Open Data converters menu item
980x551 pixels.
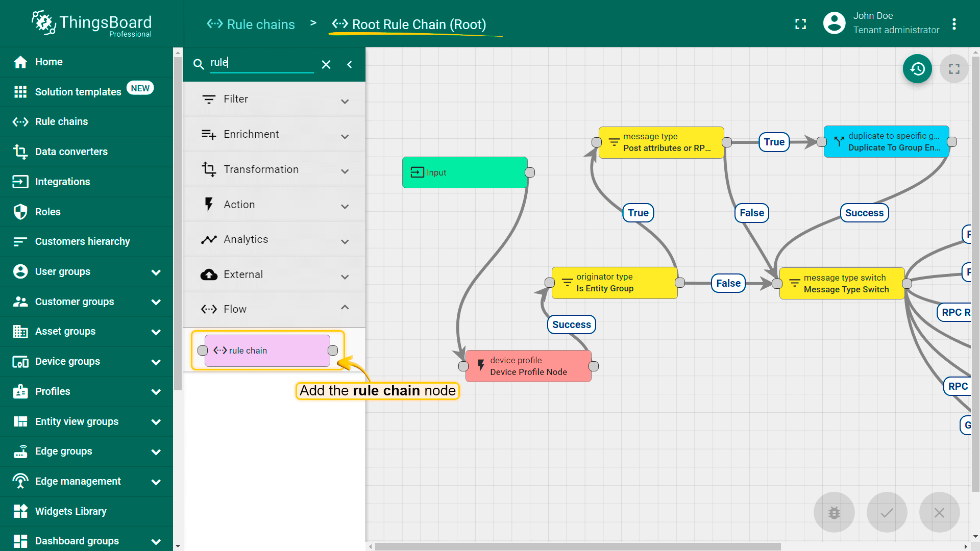coord(71,152)
